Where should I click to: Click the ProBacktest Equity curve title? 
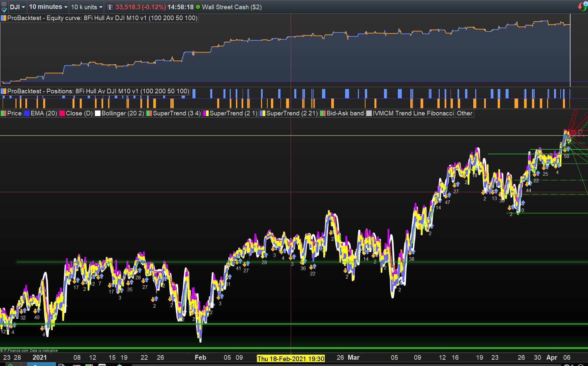coord(102,18)
